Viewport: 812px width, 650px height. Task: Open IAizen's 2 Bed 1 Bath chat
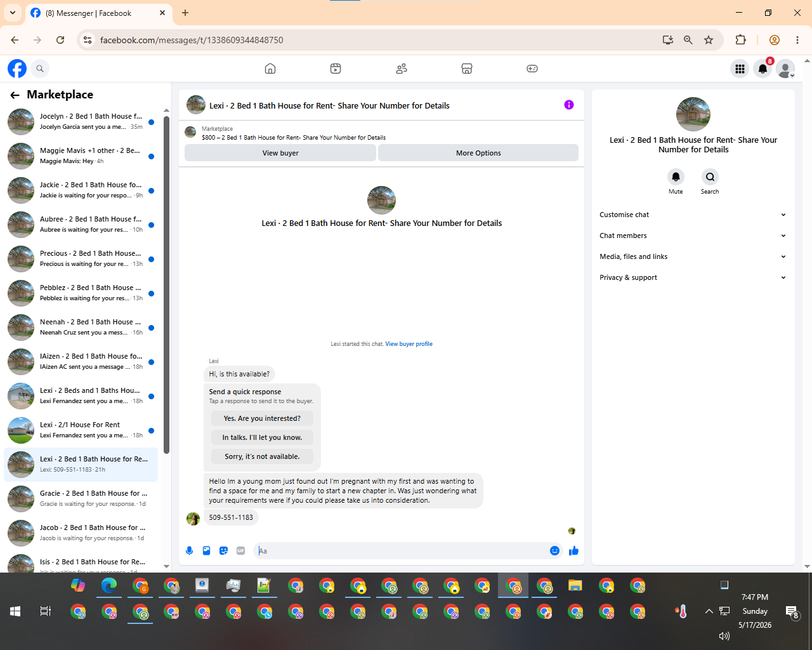click(x=81, y=362)
